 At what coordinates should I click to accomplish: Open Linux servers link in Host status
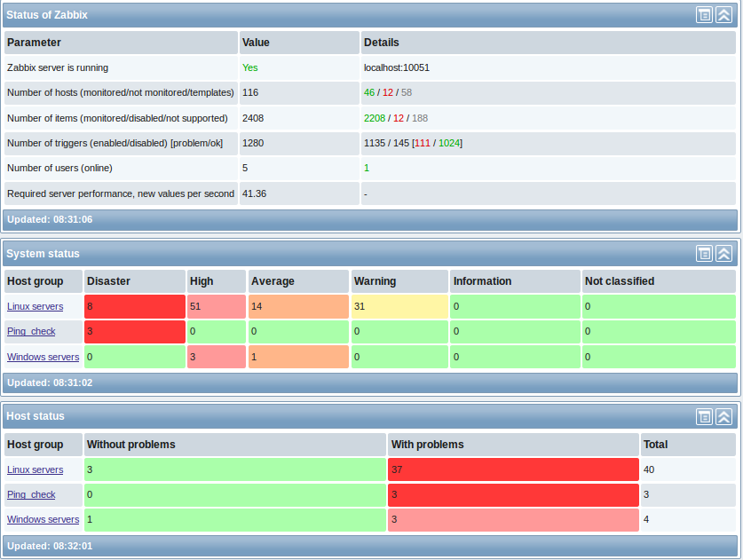[36, 470]
